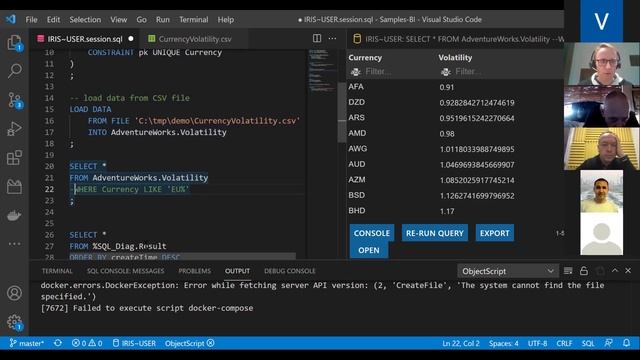The height and width of the screenshot is (360, 640).
Task: Click the CONSOLE button
Action: click(x=371, y=233)
